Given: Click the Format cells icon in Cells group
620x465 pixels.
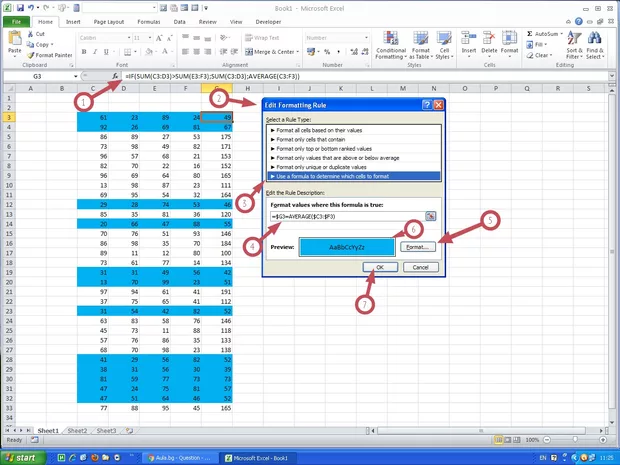Looking at the screenshot, I should click(x=509, y=38).
